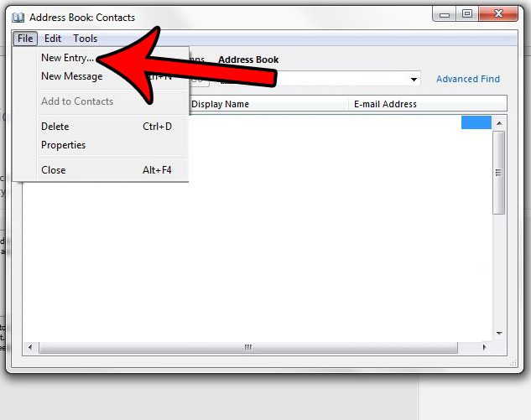Minimize the Address Book window
The height and width of the screenshot is (420, 531).
point(445,14)
